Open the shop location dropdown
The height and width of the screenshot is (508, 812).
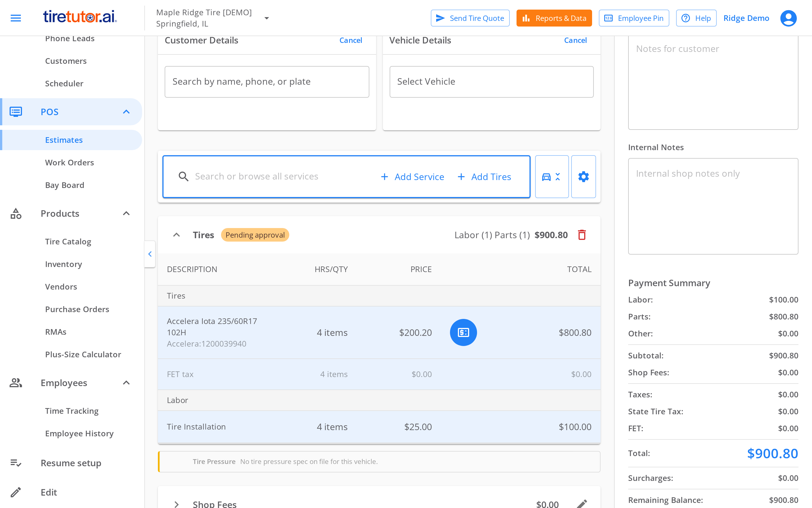pos(267,18)
